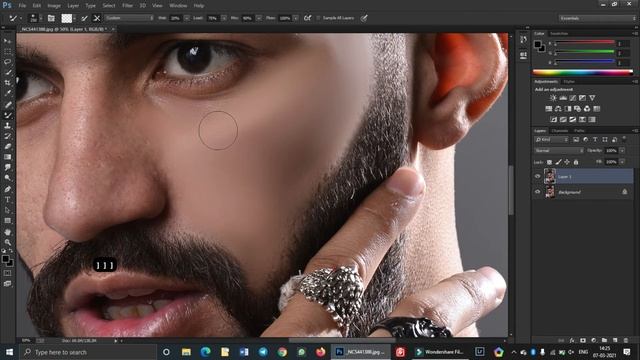The height and width of the screenshot is (360, 640).
Task: Select the Move tool
Action: click(7, 41)
